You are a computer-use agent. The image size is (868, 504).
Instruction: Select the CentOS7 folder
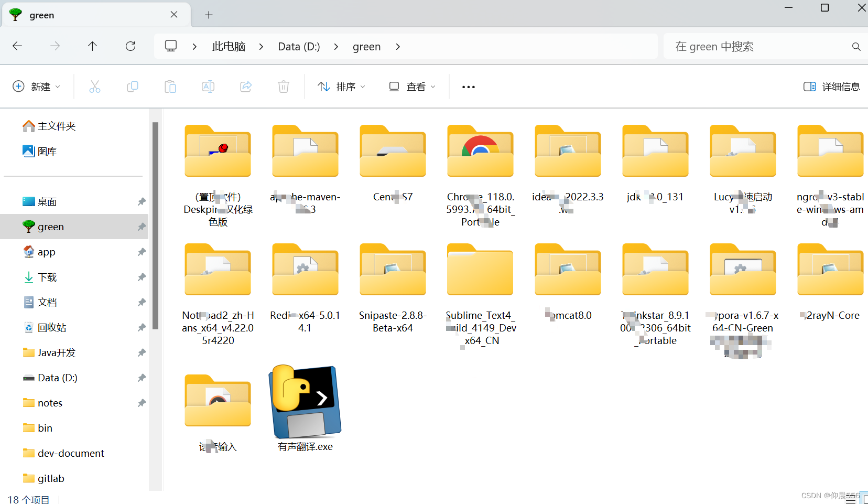(393, 152)
